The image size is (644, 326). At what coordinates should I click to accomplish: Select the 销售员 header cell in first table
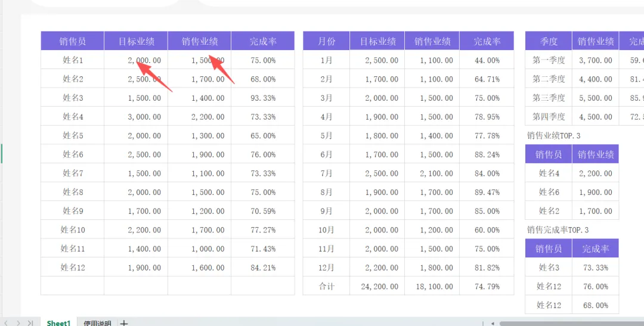(73, 41)
